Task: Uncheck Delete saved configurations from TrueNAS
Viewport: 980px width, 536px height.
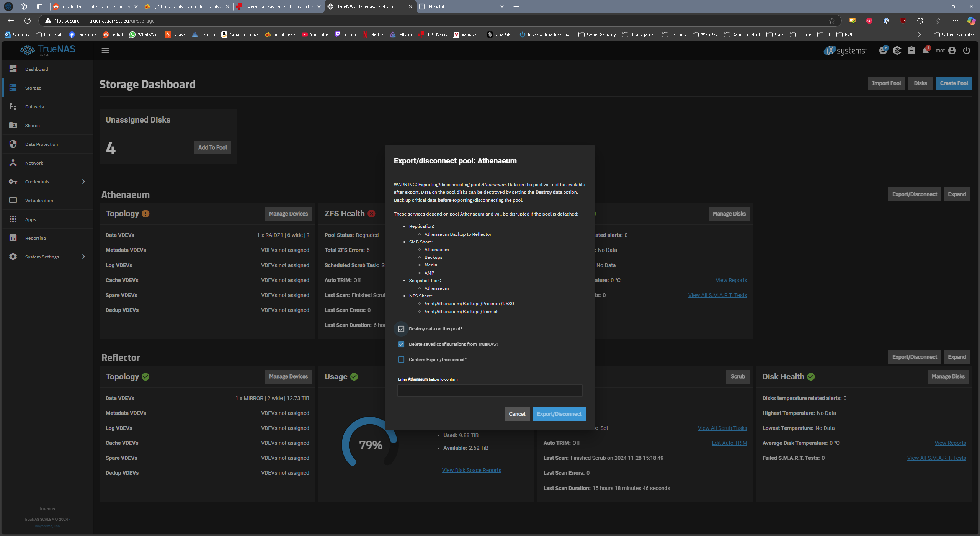Action: click(x=401, y=344)
